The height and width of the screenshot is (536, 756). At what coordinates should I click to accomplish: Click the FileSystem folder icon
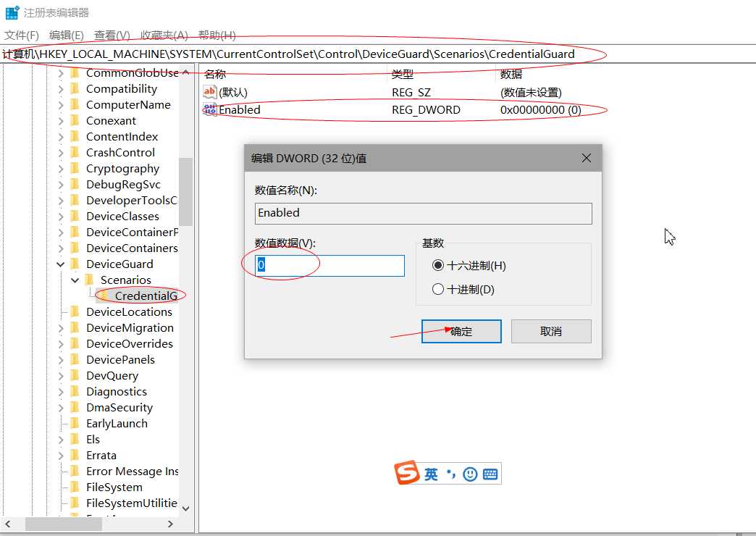[75, 487]
